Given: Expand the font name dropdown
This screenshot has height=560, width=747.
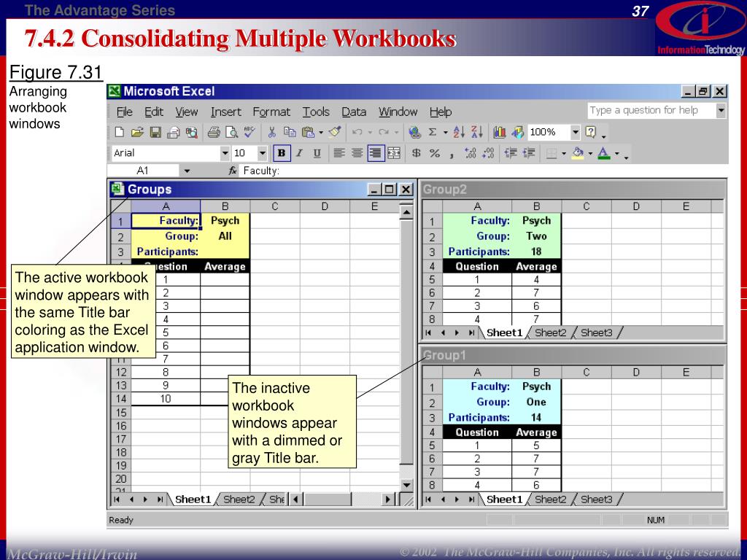Looking at the screenshot, I should pyautogui.click(x=225, y=153).
